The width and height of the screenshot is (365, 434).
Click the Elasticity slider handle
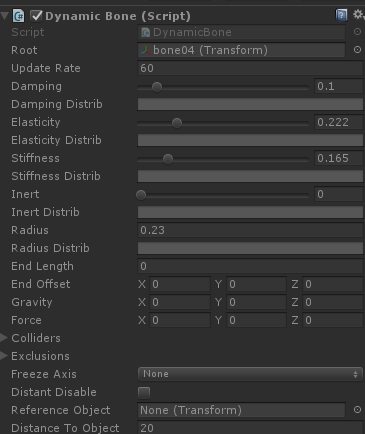pyautogui.click(x=177, y=123)
